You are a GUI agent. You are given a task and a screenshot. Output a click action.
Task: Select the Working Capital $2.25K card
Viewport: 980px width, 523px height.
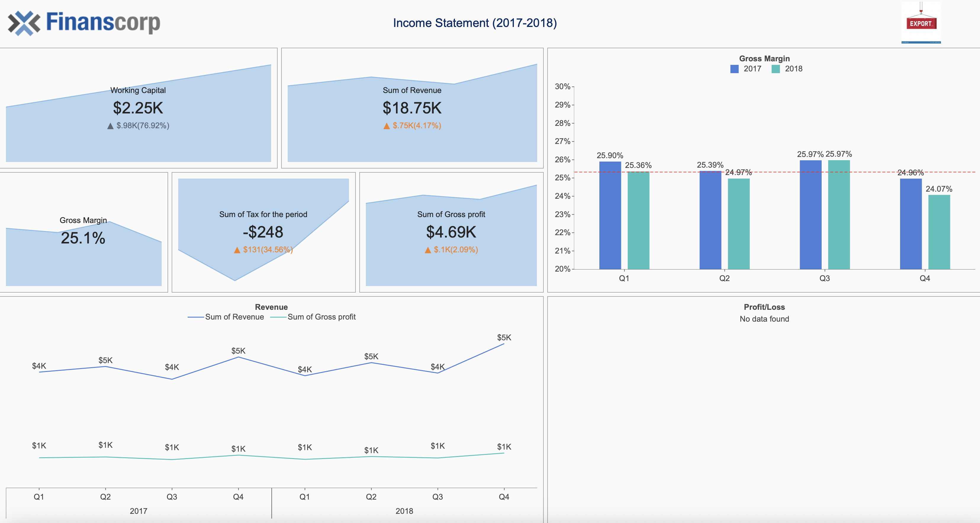[138, 108]
